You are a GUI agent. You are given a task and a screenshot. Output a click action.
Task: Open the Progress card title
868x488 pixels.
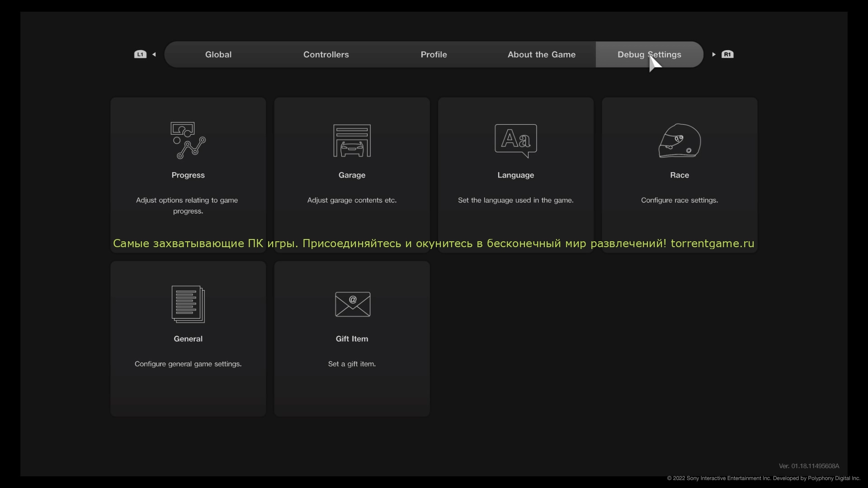[188, 175]
